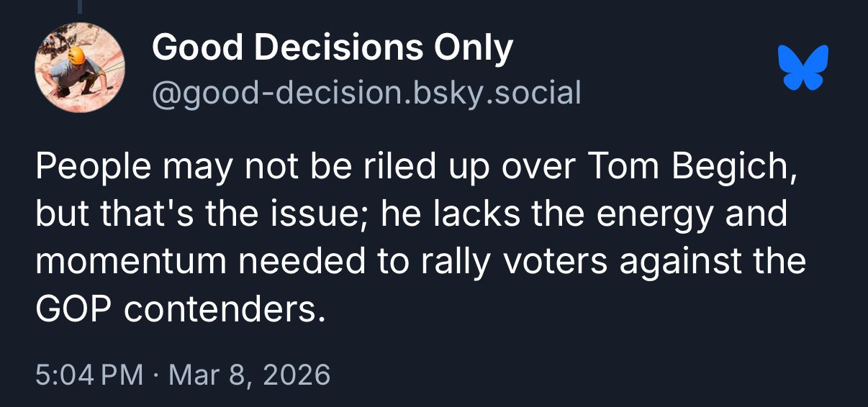Click the dot separator in timestamp
The height and width of the screenshot is (407, 868).
pyautogui.click(x=156, y=375)
